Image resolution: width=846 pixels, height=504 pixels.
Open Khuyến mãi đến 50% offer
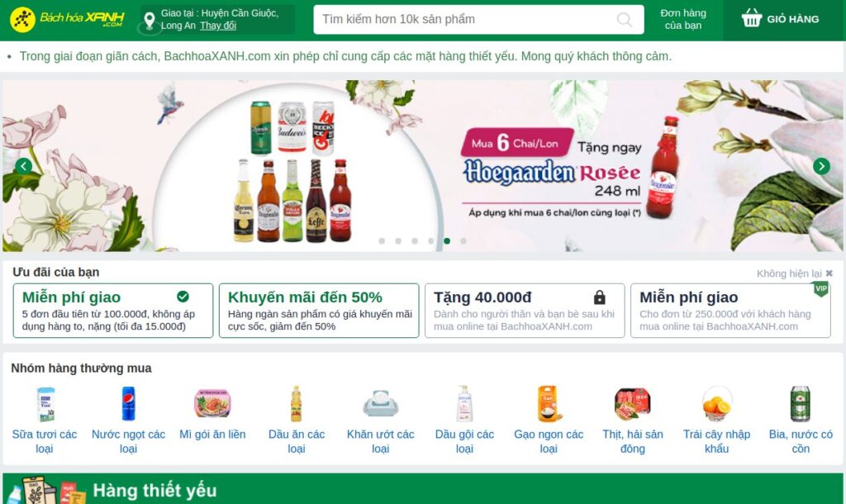pos(319,311)
